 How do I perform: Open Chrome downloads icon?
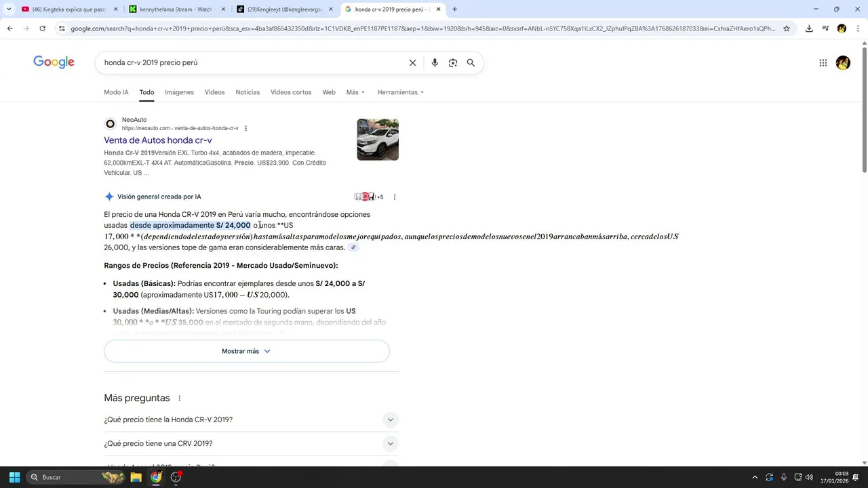coord(809,28)
